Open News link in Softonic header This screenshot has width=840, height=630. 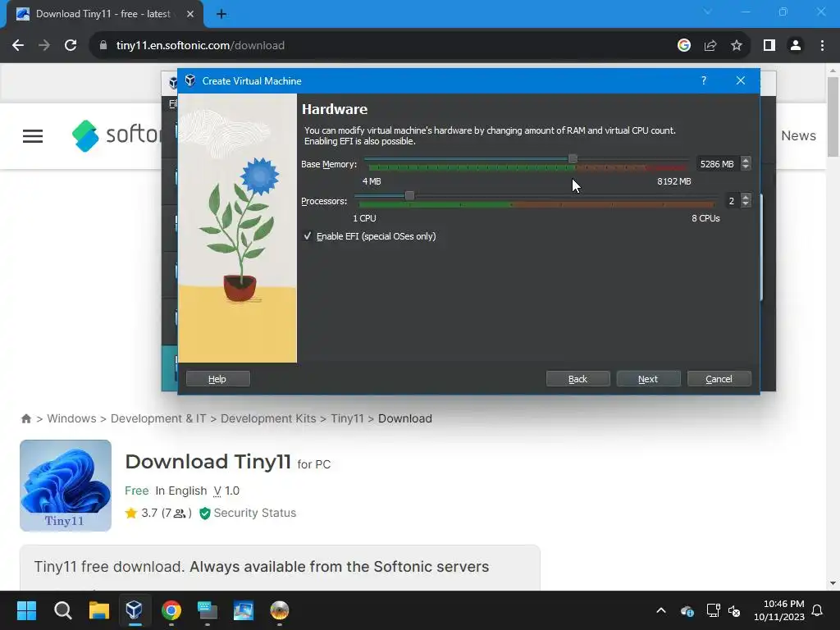[798, 135]
